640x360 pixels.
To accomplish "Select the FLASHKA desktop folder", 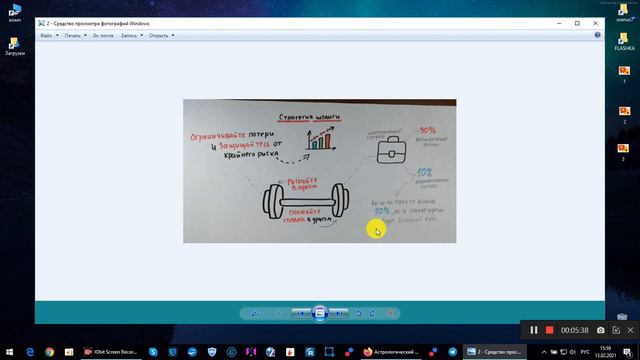I will pos(624,42).
